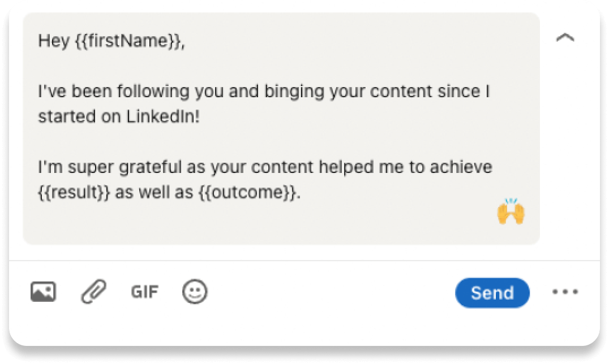Click the raised hands emoji in message
The height and width of the screenshot is (364, 609).
pyautogui.click(x=511, y=214)
